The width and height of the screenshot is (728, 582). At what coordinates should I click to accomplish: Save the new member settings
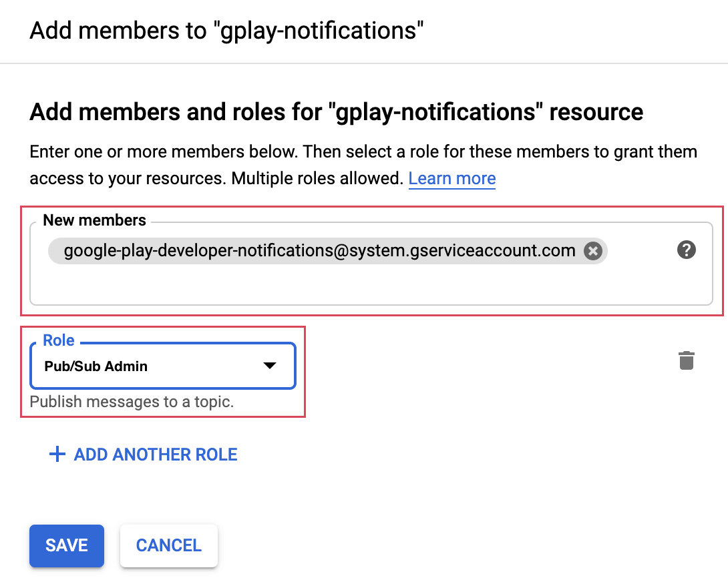pyautogui.click(x=67, y=545)
